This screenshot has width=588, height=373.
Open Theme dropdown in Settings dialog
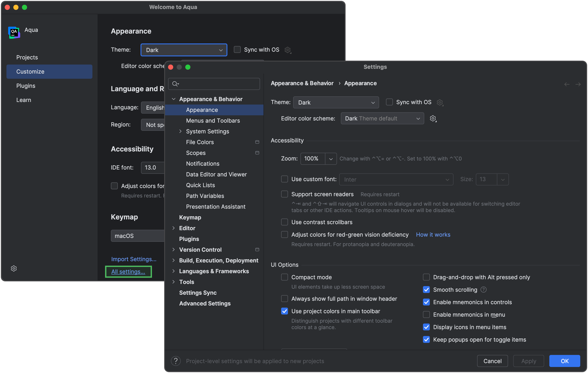click(x=336, y=102)
